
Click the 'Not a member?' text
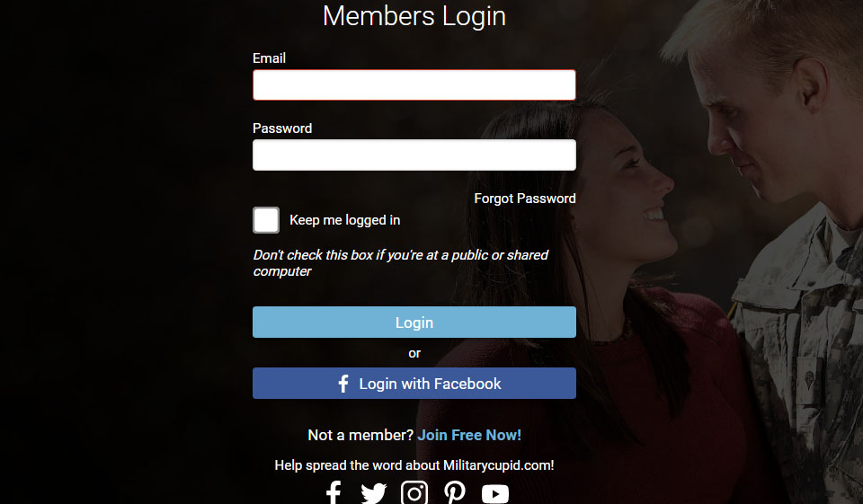(360, 435)
